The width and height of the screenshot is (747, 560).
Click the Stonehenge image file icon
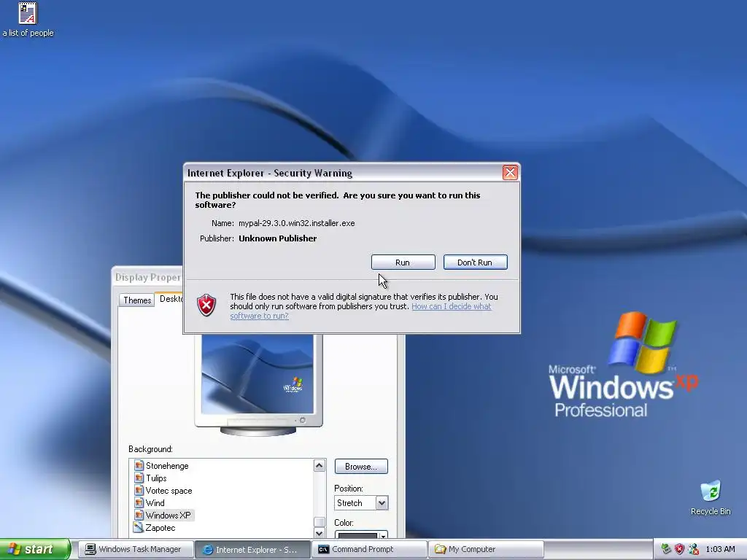tap(139, 465)
